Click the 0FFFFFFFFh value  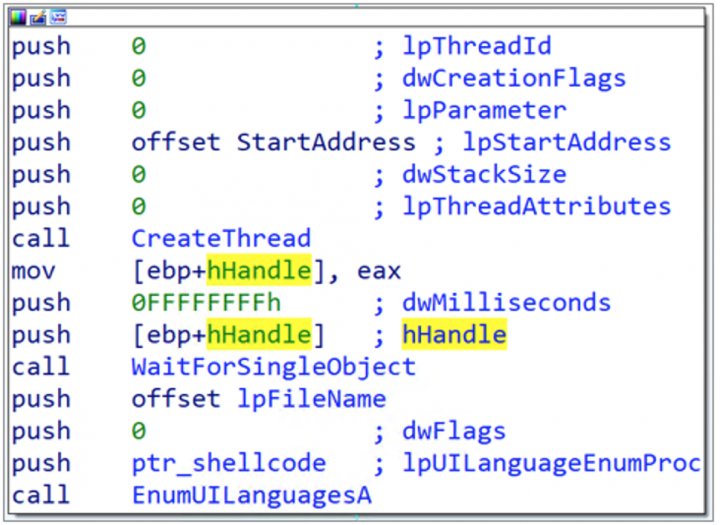point(206,303)
